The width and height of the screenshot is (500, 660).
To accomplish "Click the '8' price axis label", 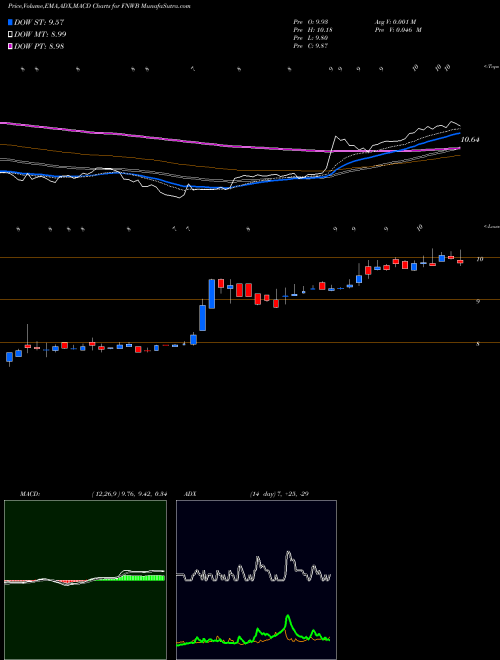I will [478, 344].
